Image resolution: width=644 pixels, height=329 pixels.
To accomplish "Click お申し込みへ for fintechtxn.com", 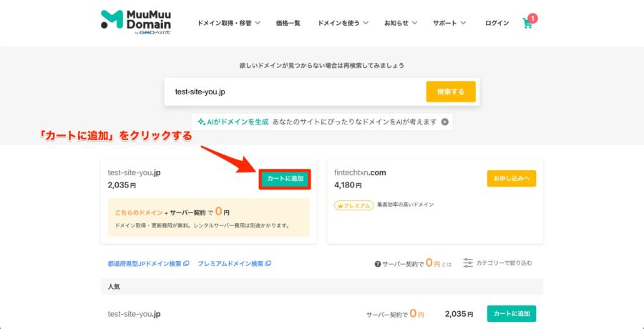I will tap(512, 178).
